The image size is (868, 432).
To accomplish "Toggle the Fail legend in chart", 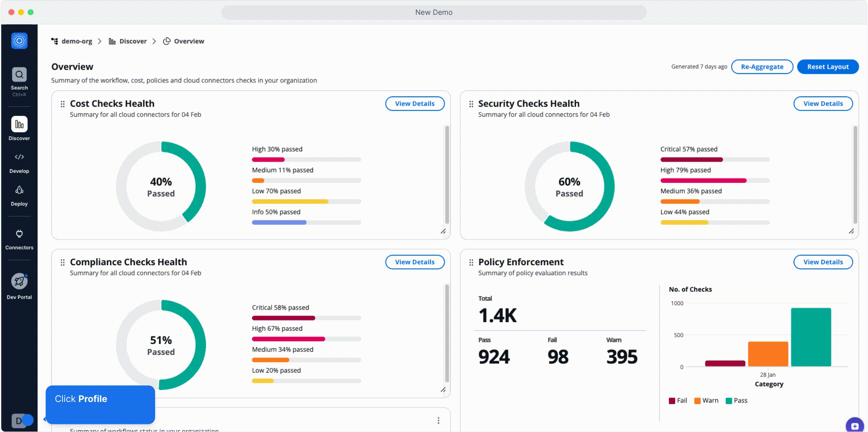I will (678, 400).
